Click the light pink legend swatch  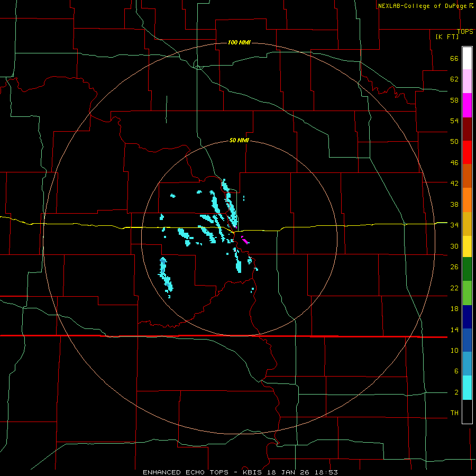(x=467, y=81)
